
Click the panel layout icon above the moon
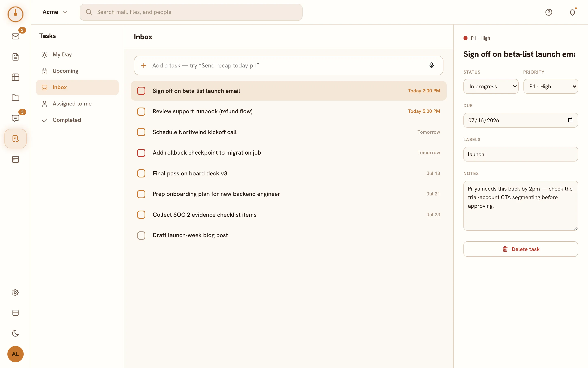pyautogui.click(x=15, y=313)
